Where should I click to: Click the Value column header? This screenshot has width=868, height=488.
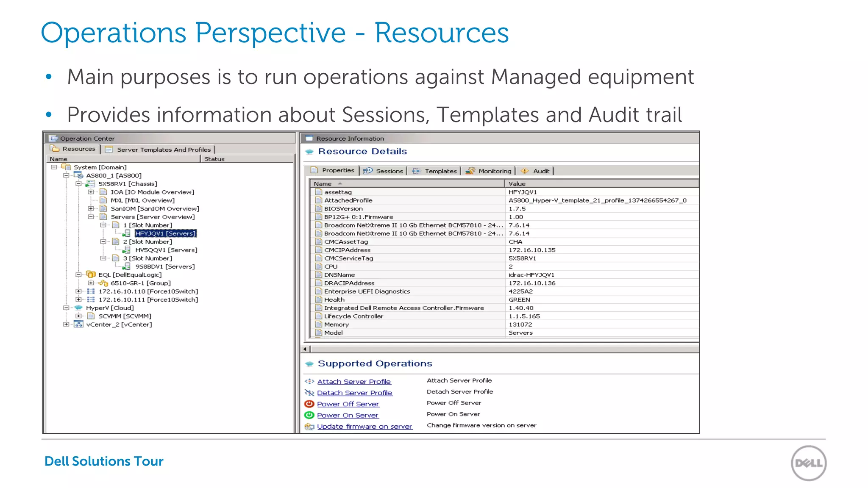602,183
